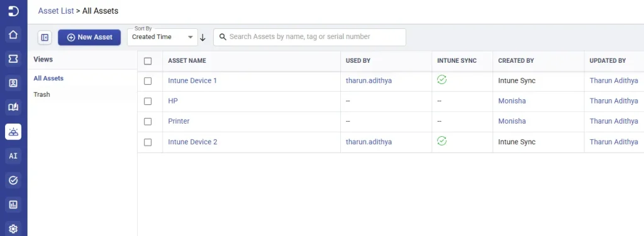Tick the select-all checkbox in table header
Image resolution: width=644 pixels, height=236 pixels.
pos(148,61)
